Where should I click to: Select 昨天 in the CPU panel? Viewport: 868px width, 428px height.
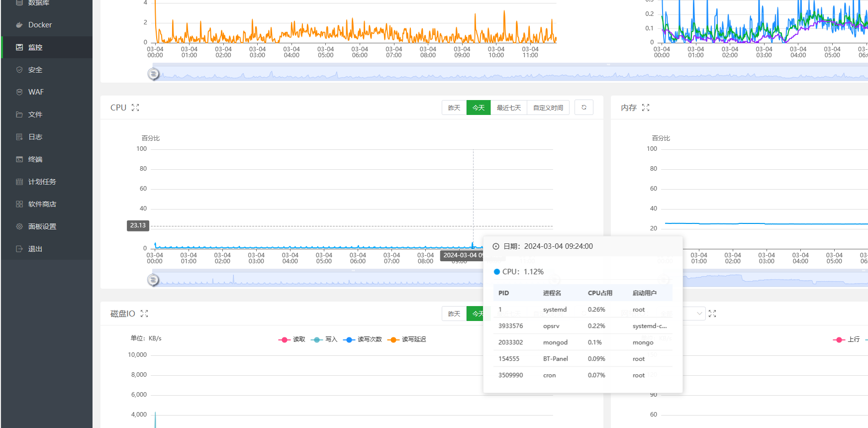[454, 107]
